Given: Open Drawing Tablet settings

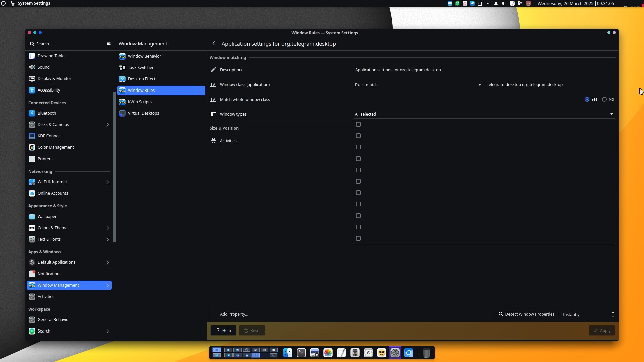Looking at the screenshot, I should [69, 56].
